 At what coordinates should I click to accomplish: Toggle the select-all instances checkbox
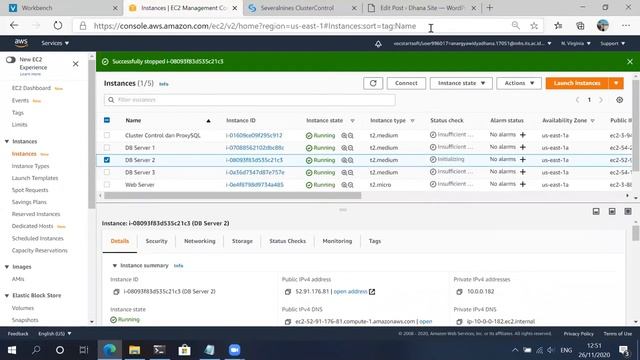107,120
